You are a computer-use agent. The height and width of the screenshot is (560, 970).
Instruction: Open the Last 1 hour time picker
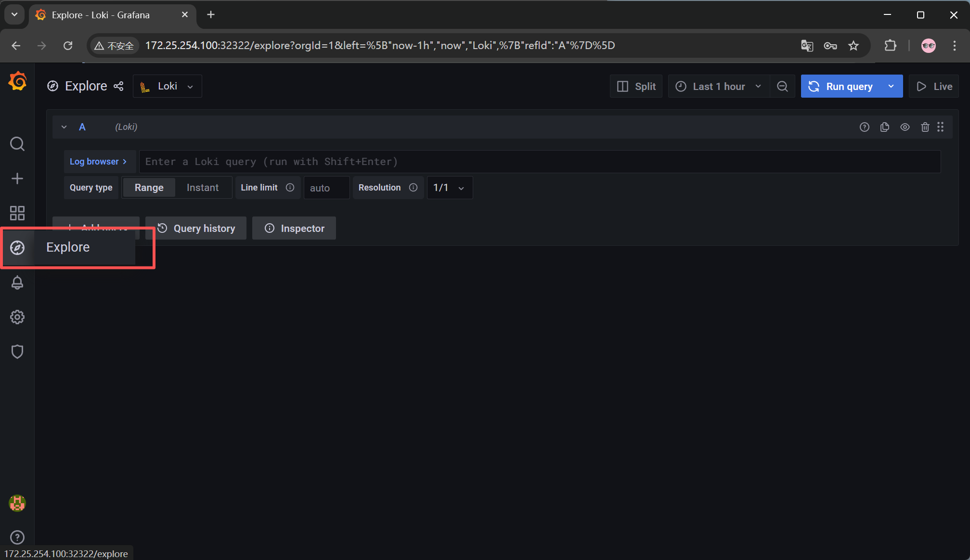(x=718, y=86)
